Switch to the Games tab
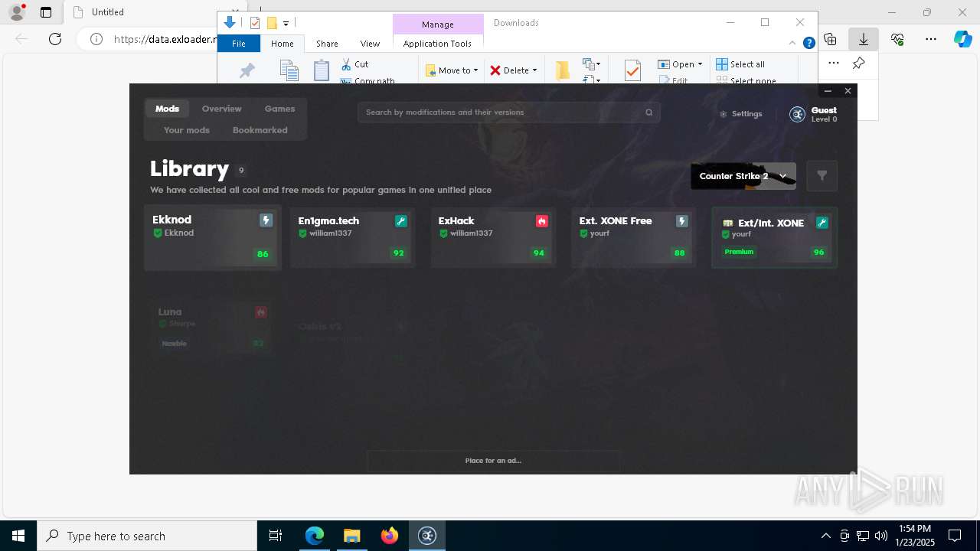Screen dimensions: 980x551 (279, 109)
